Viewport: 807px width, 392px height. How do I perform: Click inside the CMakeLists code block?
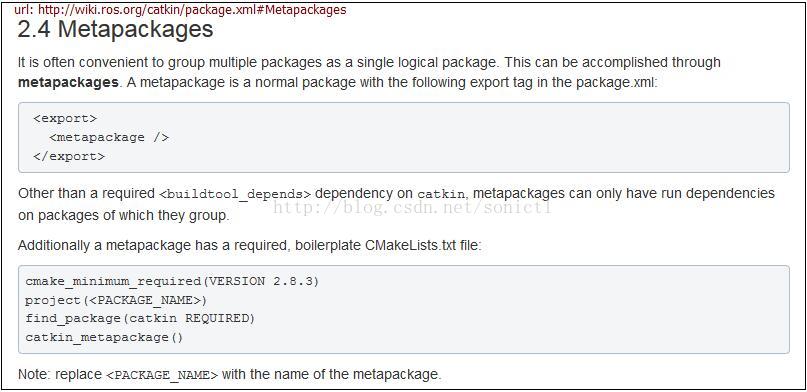coord(404,309)
